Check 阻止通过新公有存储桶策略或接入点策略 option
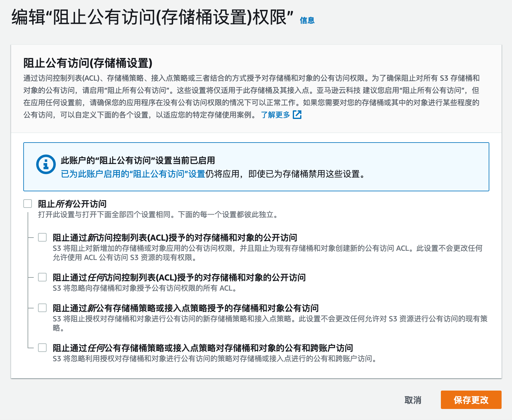512x420 pixels. tap(42, 308)
